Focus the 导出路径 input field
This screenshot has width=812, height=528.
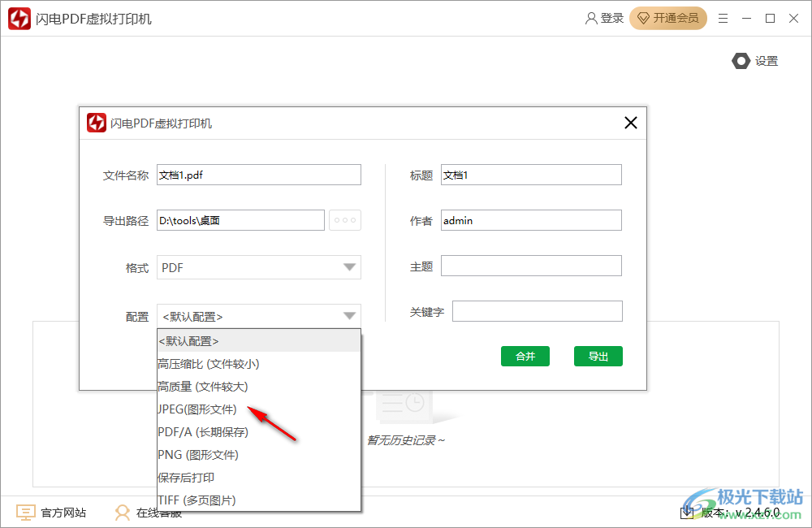(x=241, y=220)
